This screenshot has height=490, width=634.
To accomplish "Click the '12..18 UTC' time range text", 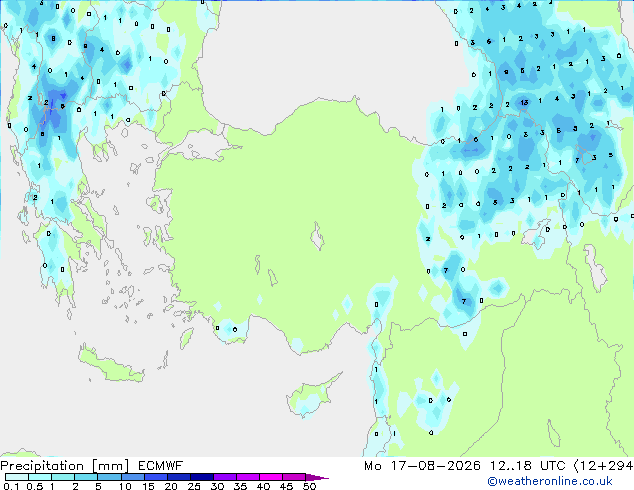I will click(527, 466).
